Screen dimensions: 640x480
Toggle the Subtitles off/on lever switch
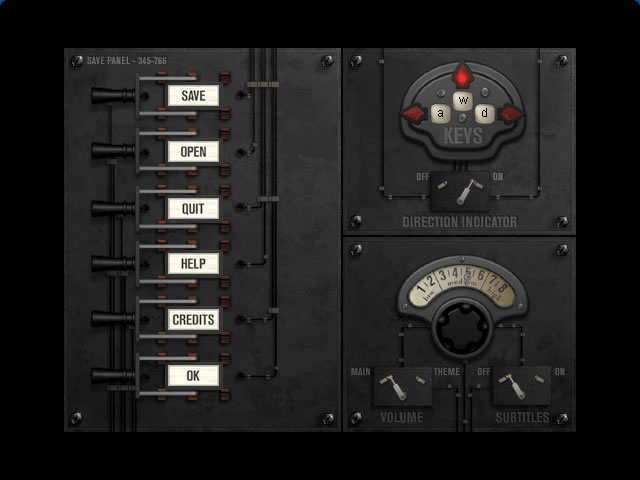coord(521,385)
